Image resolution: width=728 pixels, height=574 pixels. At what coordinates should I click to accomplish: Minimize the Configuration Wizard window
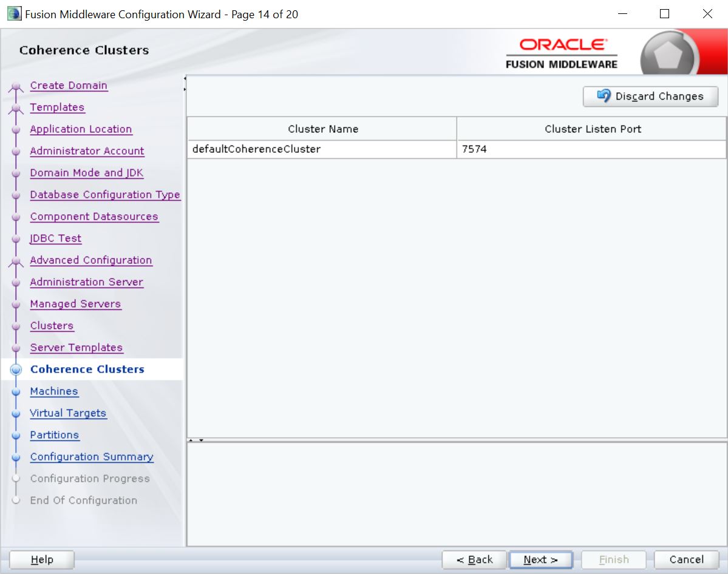(x=622, y=14)
